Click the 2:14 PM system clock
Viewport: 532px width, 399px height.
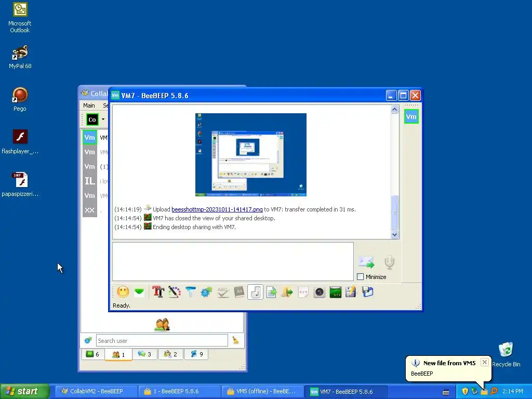tap(512, 391)
